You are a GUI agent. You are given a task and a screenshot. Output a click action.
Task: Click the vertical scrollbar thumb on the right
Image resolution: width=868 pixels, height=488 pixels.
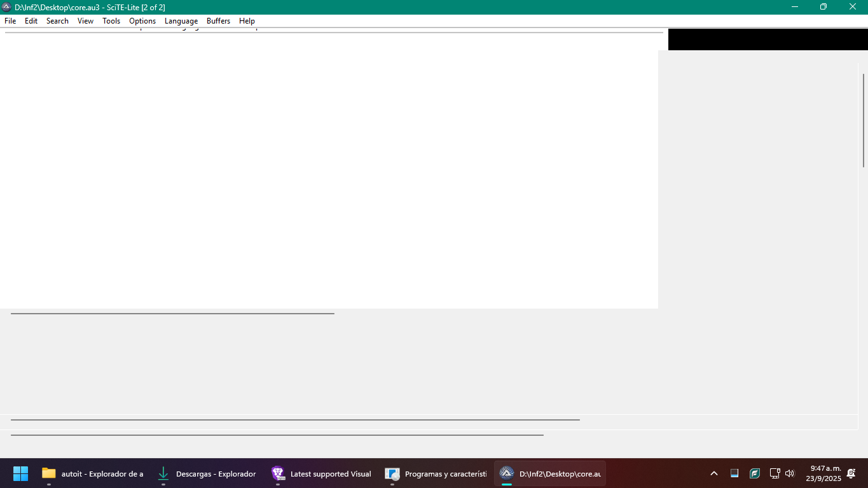pyautogui.click(x=864, y=121)
